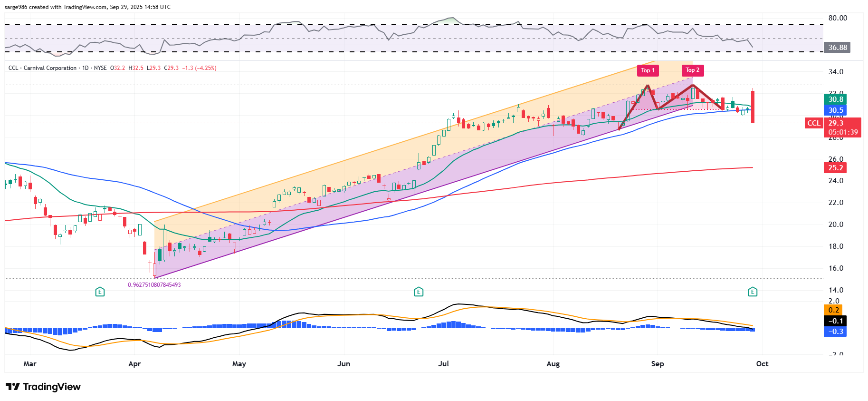Select the Top 1 pattern label
Screen dimensions: 868x401
click(648, 70)
